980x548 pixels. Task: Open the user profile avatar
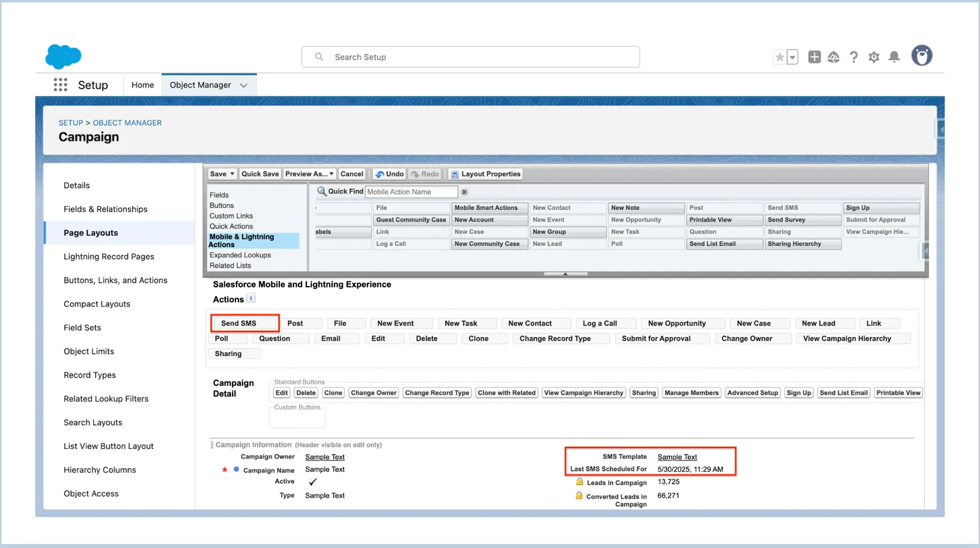click(x=922, y=56)
